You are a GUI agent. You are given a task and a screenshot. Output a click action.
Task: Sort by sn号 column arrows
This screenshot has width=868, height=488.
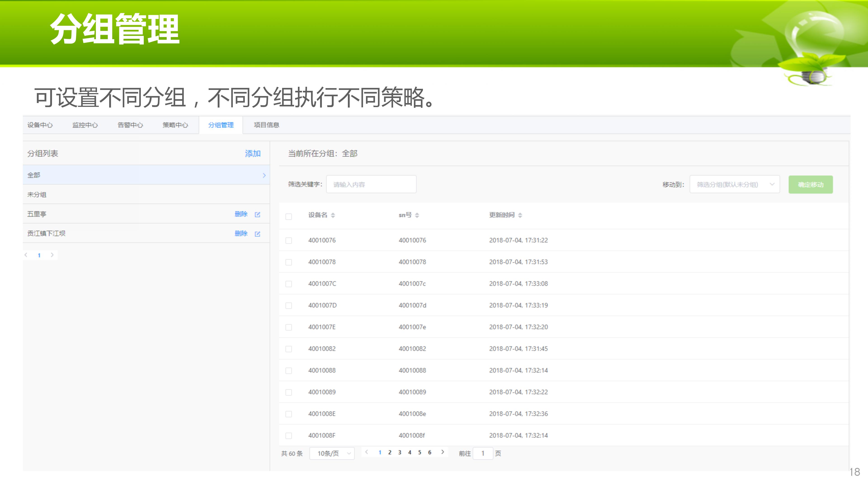click(417, 215)
